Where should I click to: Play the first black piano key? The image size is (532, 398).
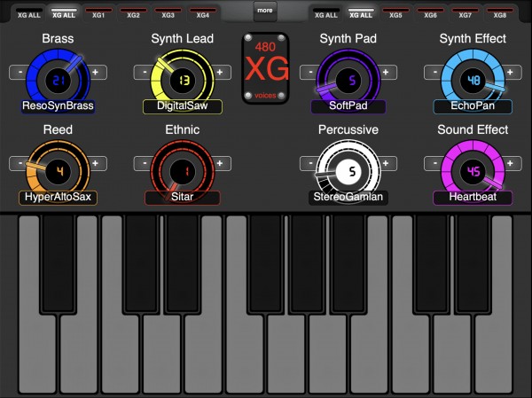pyautogui.click(x=58, y=263)
